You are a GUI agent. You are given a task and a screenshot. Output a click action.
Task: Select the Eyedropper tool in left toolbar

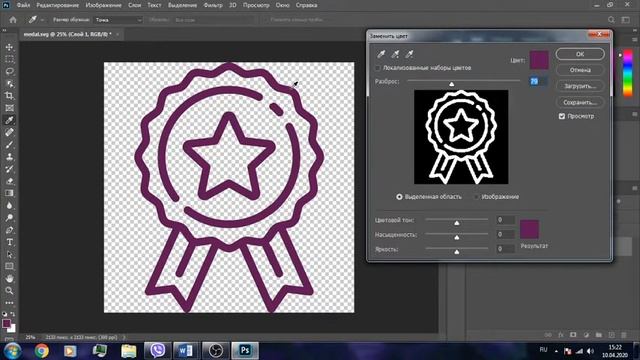click(9, 120)
